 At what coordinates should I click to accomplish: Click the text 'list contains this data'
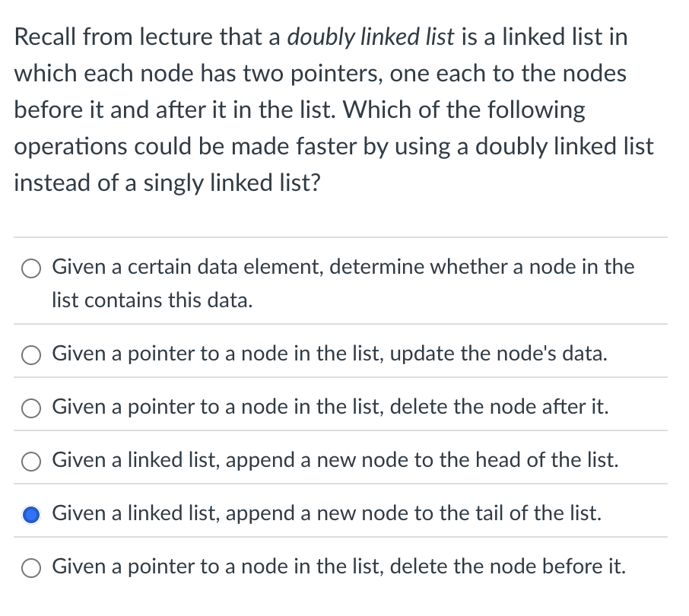(152, 300)
